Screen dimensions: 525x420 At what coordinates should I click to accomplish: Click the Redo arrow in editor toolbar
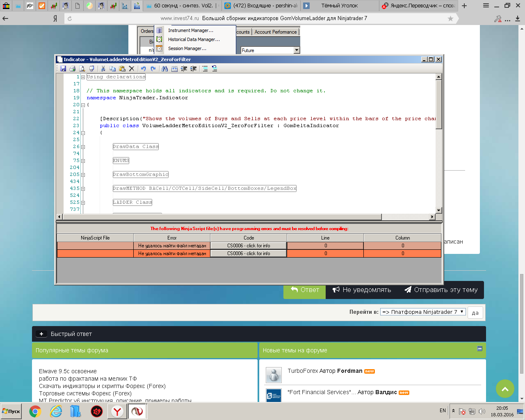pos(153,68)
